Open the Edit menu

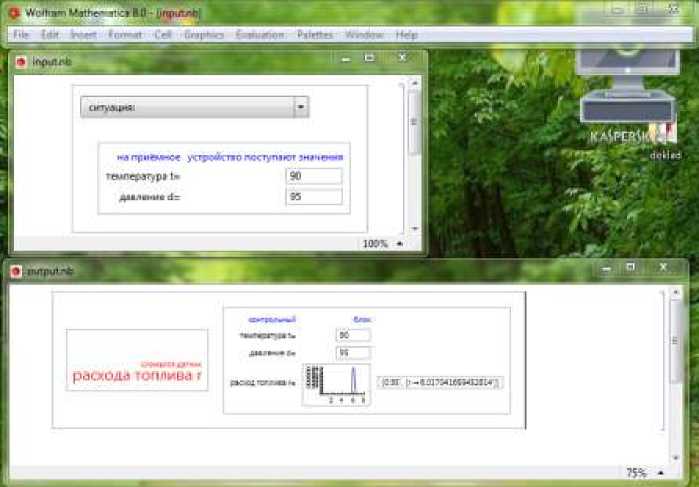(50, 35)
